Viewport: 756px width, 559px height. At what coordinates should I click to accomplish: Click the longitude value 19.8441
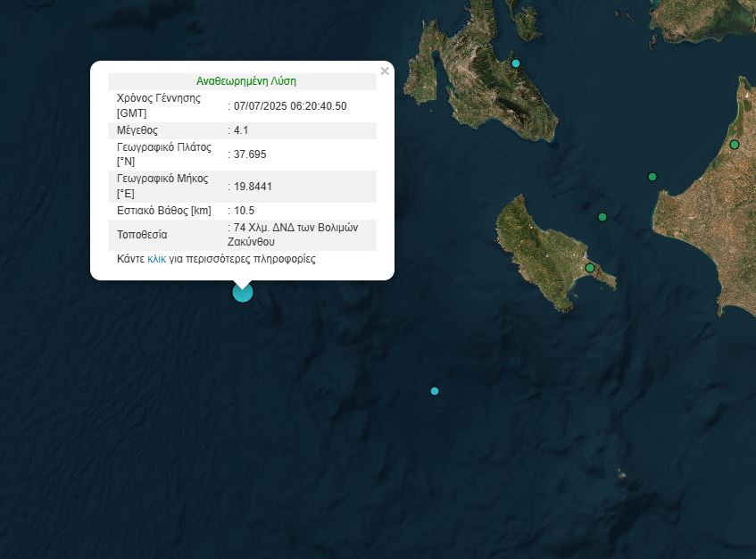point(253,187)
